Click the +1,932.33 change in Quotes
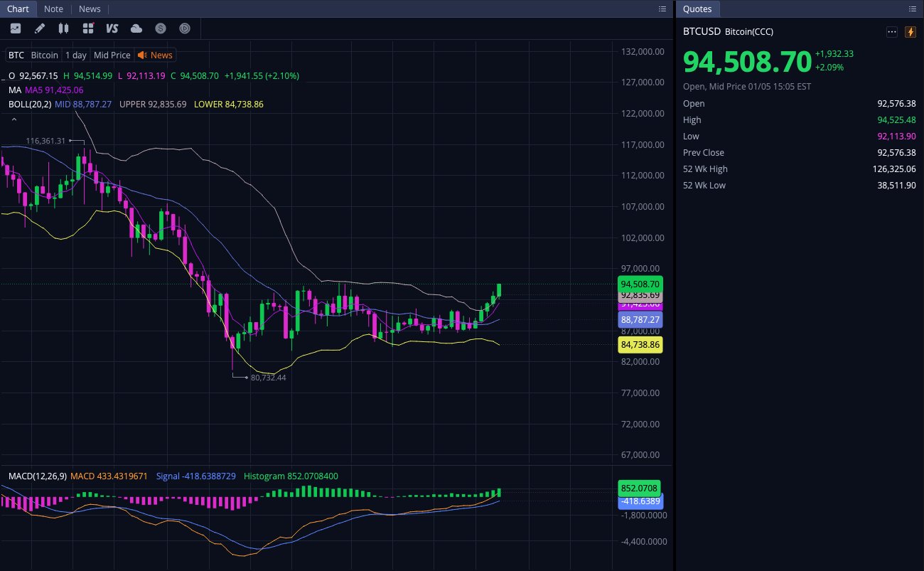Screen dimensions: 924x571 (x=834, y=53)
